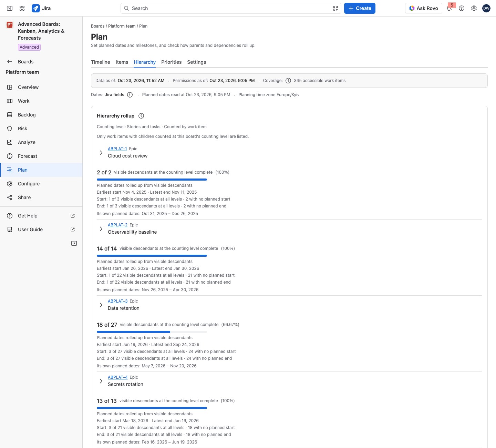This screenshot has width=496, height=448.
Task: Expand the ABPLAT-4 Secrets rotation row
Action: [101, 381]
